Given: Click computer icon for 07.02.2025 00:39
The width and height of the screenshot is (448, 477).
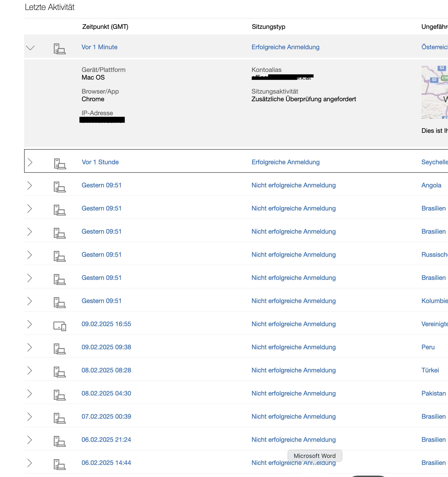Looking at the screenshot, I should point(60,418).
